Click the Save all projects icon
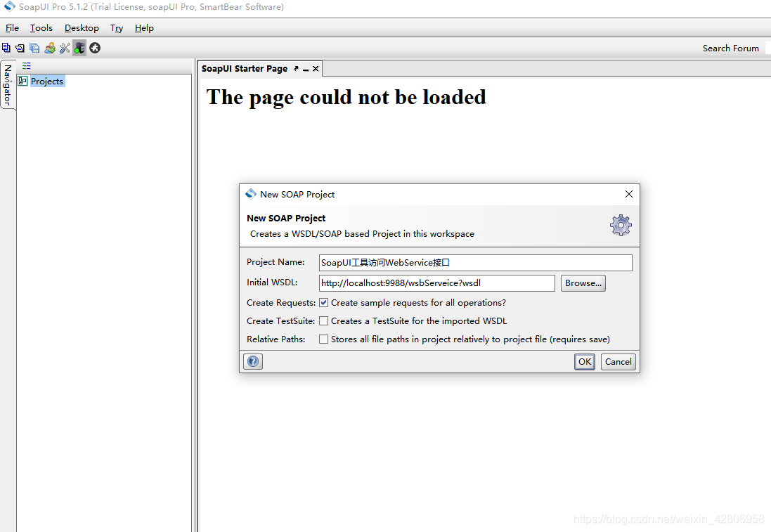Viewport: 771px width, 532px height. pos(34,48)
